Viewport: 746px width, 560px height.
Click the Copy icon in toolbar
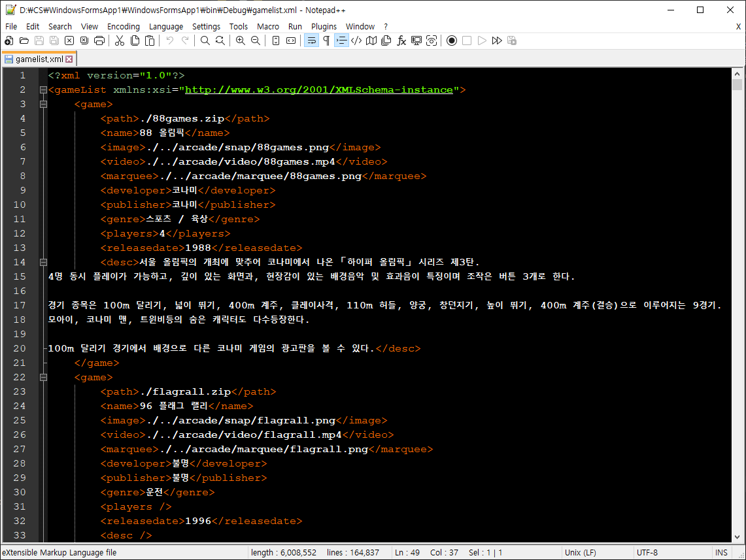135,41
